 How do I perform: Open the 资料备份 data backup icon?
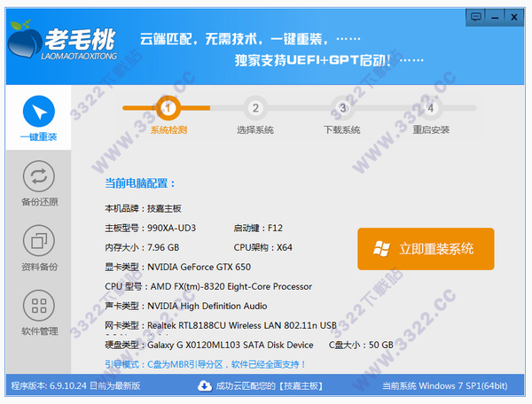coord(39,241)
